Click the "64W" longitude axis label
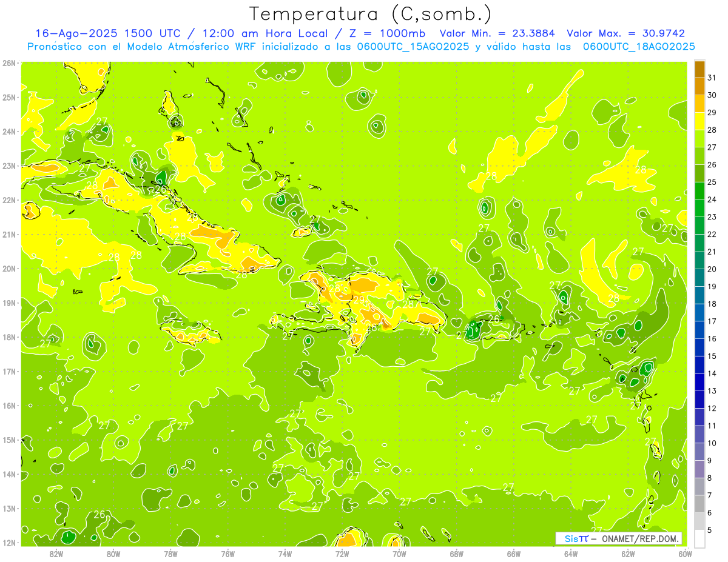This screenshot has height=562, width=728. pos(571,554)
